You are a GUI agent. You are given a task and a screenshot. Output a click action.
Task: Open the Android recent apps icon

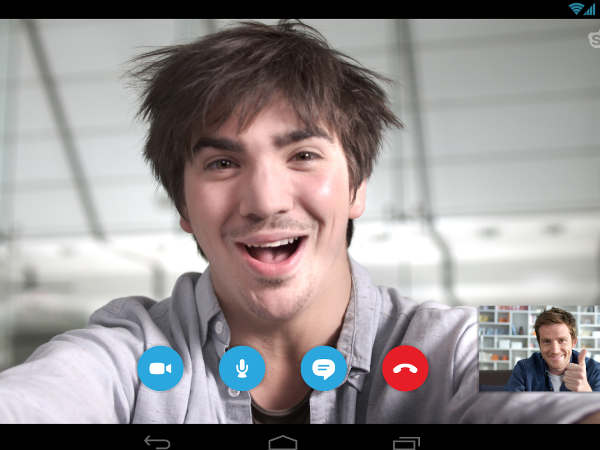pyautogui.click(x=407, y=441)
